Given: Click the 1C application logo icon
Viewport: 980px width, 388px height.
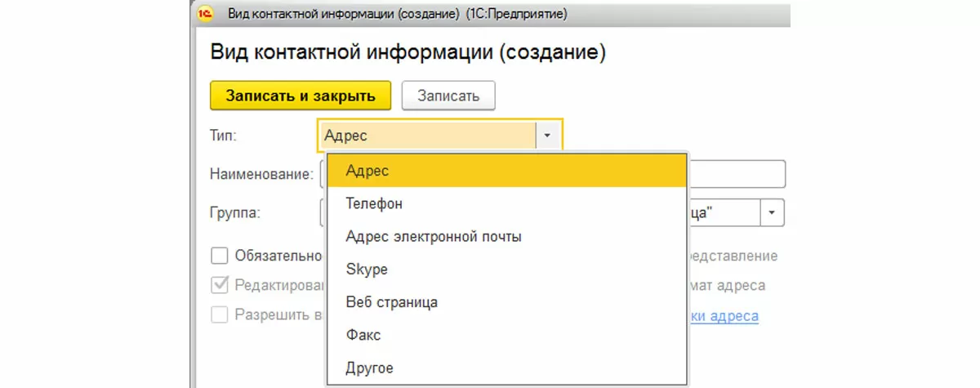Looking at the screenshot, I should click(203, 13).
